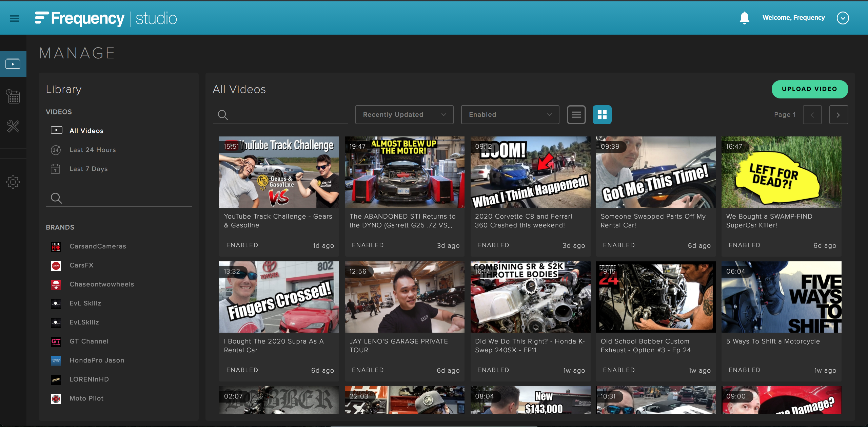Switch to grid view
This screenshot has width=868, height=427.
[x=602, y=115]
